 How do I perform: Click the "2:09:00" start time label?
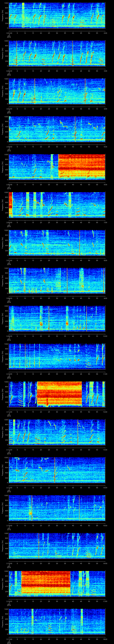pyautogui.click(x=9, y=336)
